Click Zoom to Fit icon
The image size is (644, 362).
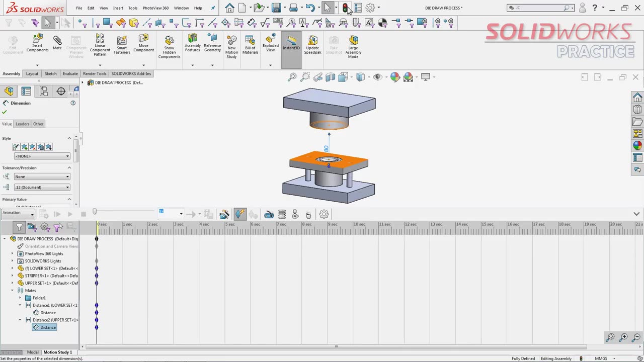[x=292, y=77]
